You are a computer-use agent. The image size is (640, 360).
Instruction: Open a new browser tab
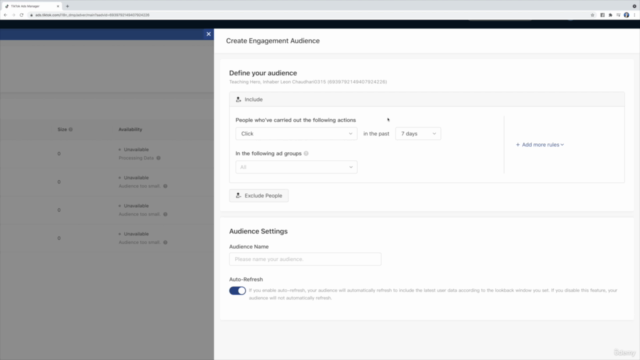click(x=67, y=6)
